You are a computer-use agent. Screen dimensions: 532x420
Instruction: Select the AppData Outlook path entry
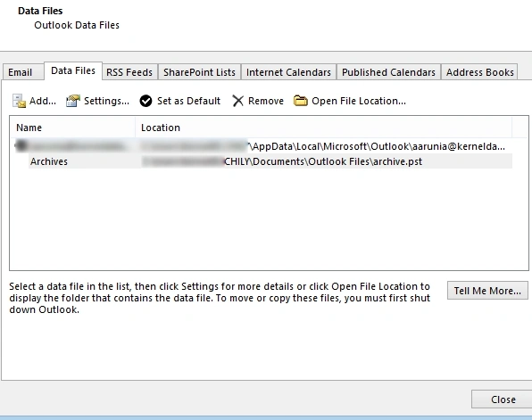[323, 146]
